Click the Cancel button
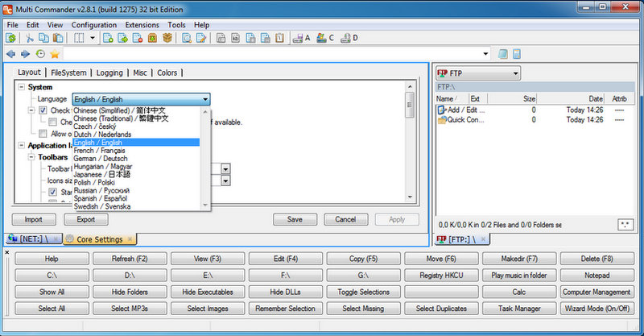 click(x=345, y=219)
